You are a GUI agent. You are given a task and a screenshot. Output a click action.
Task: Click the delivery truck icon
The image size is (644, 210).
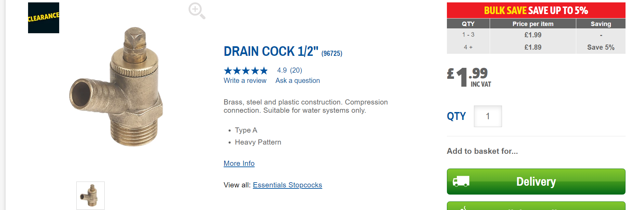tap(461, 182)
